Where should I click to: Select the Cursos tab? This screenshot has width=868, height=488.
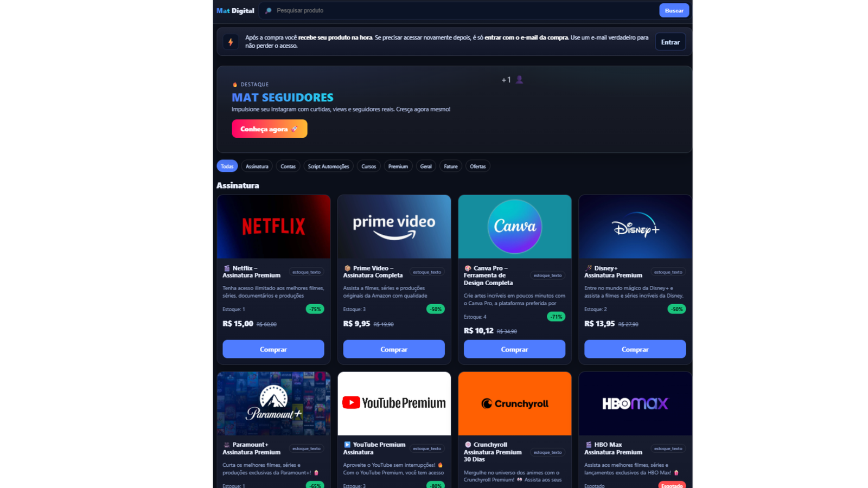click(368, 166)
